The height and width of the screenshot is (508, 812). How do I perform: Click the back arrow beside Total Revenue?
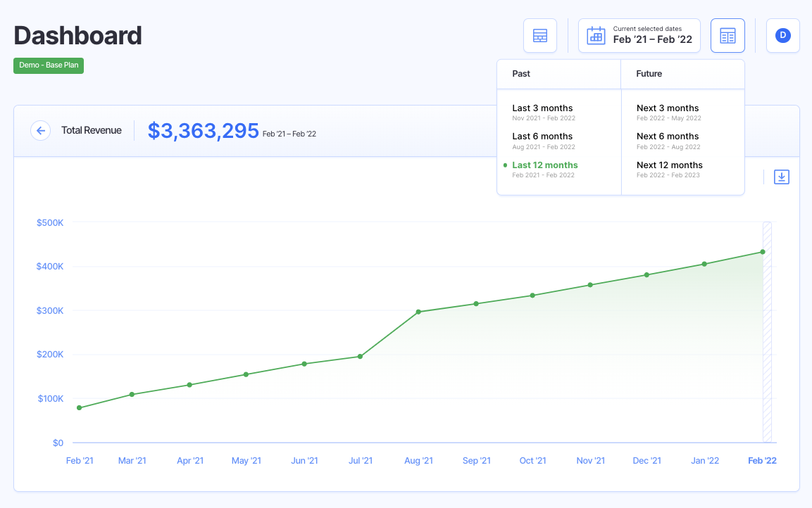point(40,130)
